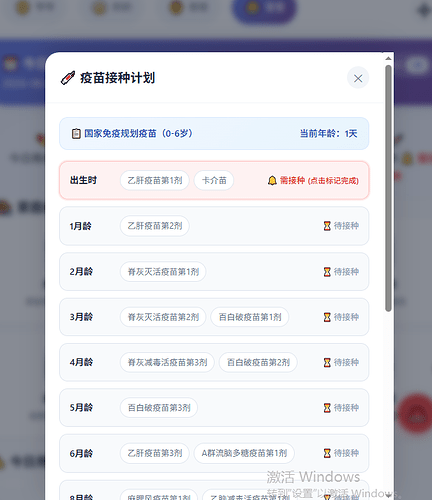Click the 6月龄 age label
Image resolution: width=432 pixels, height=500 pixels.
click(x=81, y=453)
